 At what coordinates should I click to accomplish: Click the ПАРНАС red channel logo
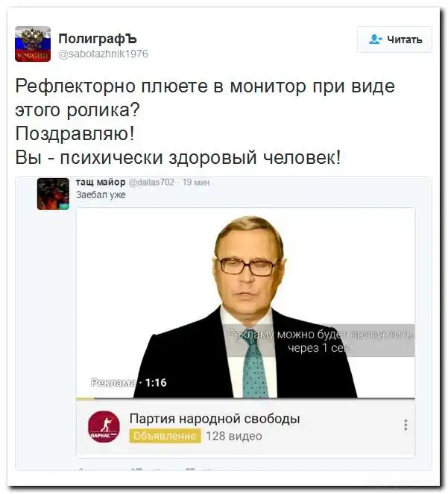click(x=104, y=427)
